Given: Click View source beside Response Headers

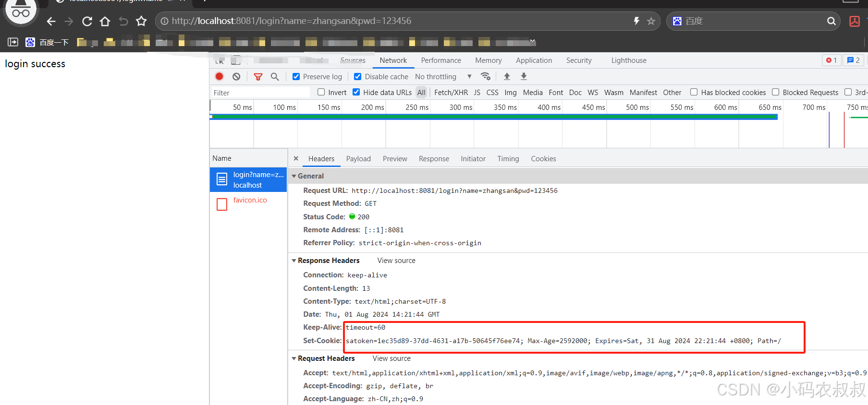Looking at the screenshot, I should tap(396, 261).
